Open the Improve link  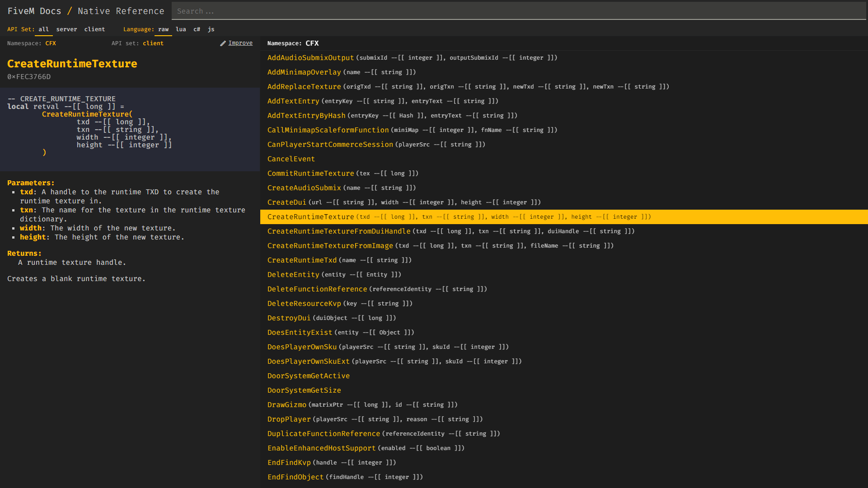coord(240,43)
